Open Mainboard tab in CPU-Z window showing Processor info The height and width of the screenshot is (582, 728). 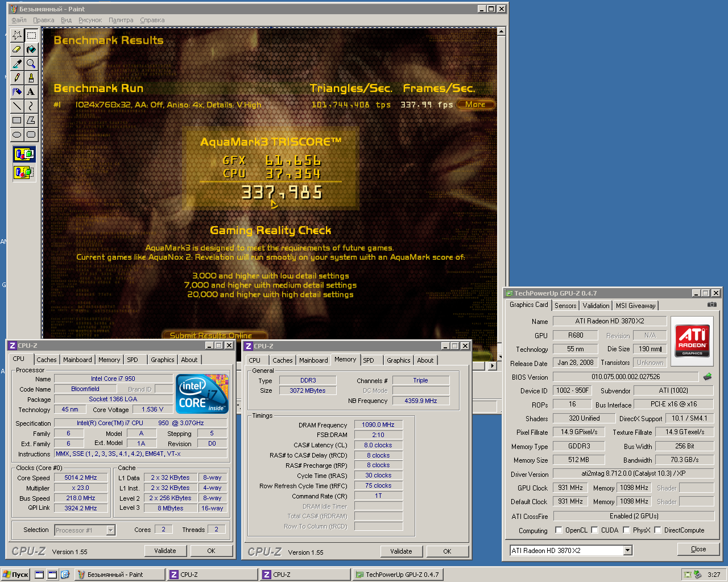pyautogui.click(x=77, y=360)
